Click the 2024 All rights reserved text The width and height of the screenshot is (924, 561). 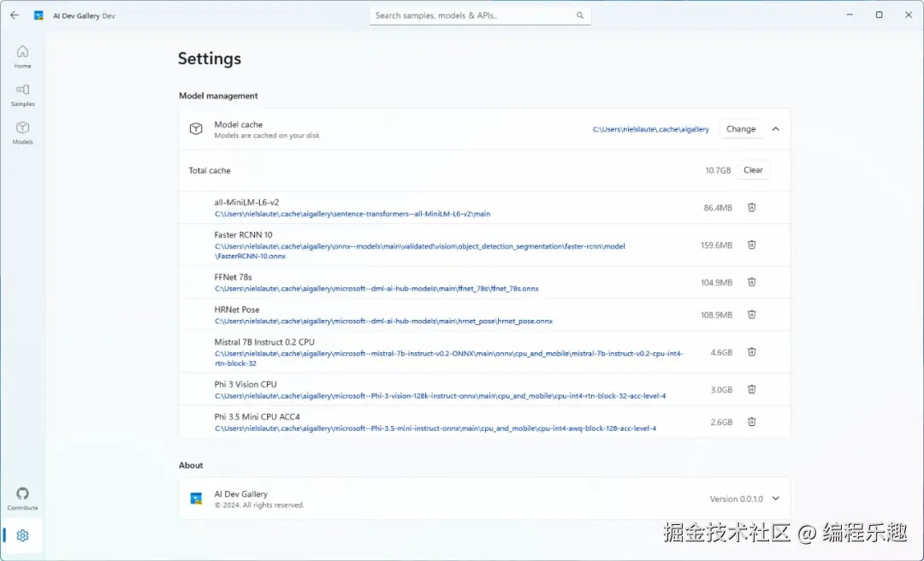(x=259, y=505)
